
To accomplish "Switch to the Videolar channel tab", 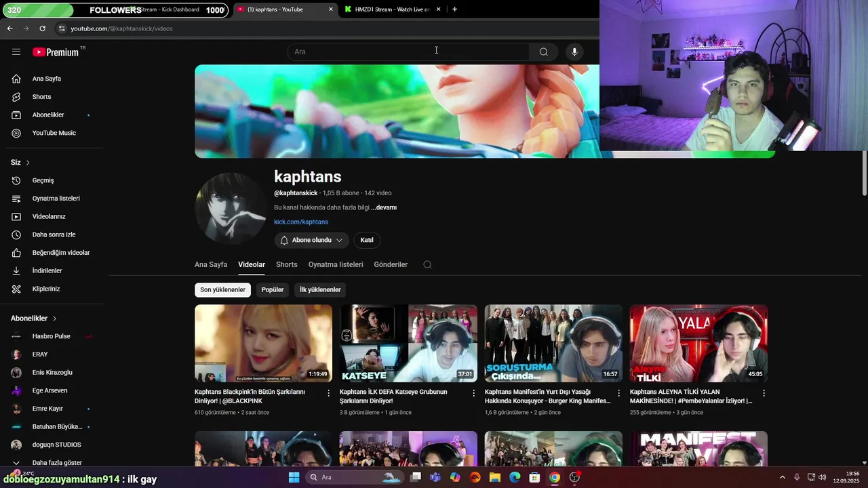I will (x=252, y=264).
